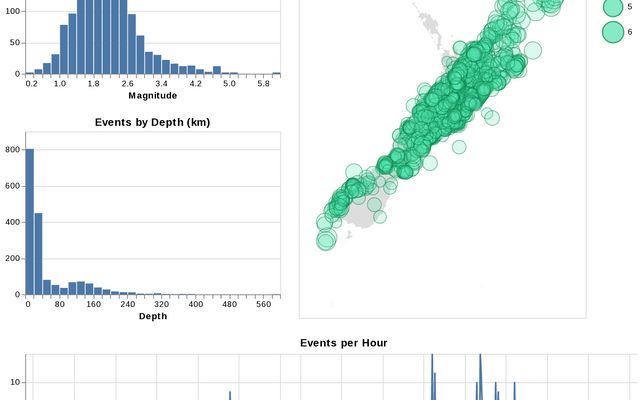Screen dimensions: 640x400
Task: Click the 'Depth' x-axis title
Action: pyautogui.click(x=153, y=316)
